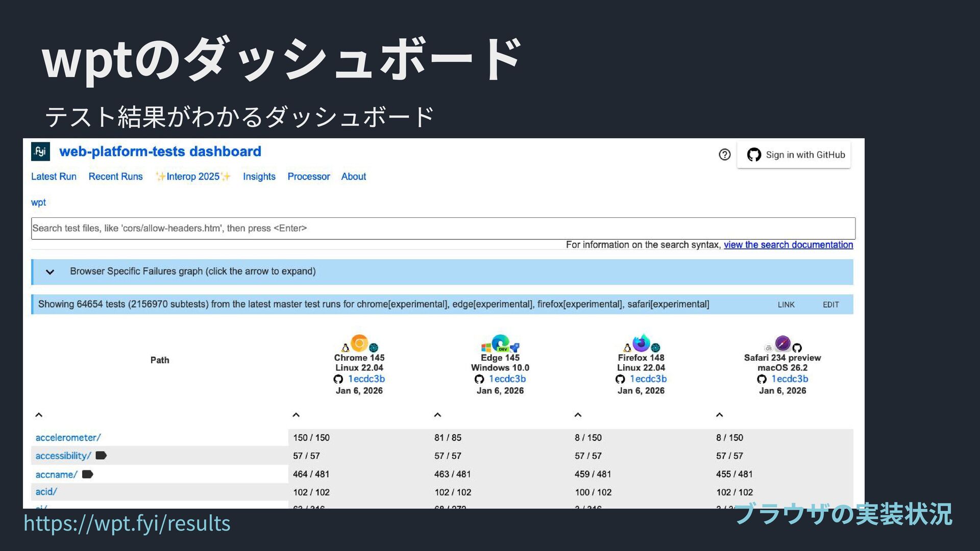
Task: Expand the Browser Specific Failures graph
Action: [50, 272]
